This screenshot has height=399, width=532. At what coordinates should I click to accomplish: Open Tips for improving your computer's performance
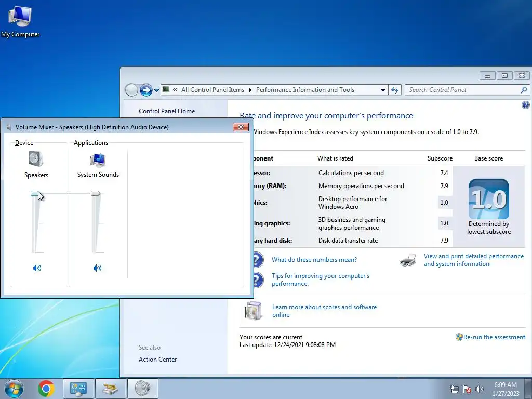coord(320,280)
